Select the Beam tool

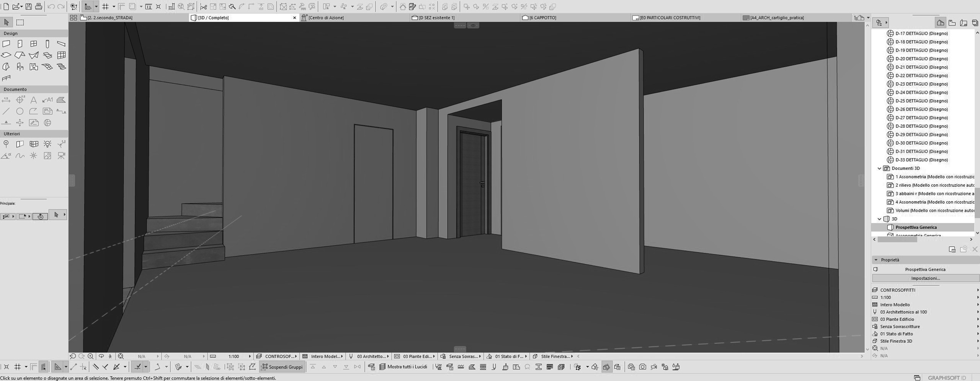tap(61, 44)
